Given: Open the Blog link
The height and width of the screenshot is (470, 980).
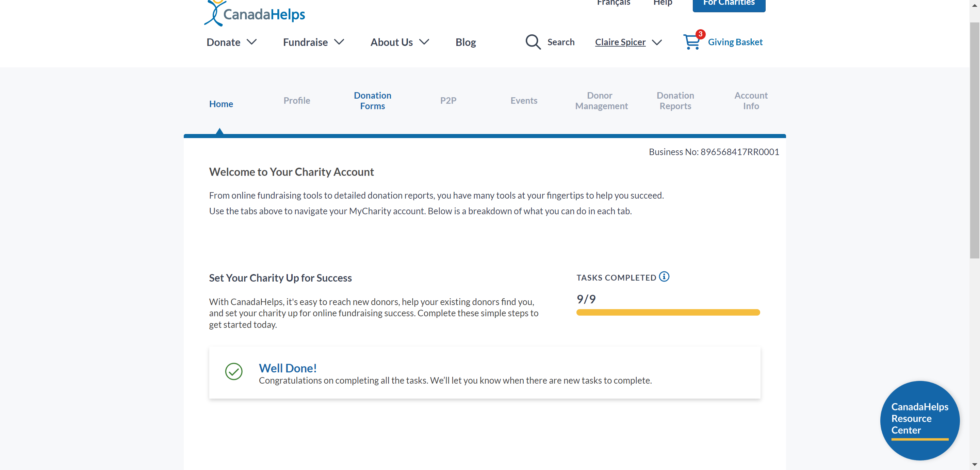Looking at the screenshot, I should coord(465,42).
